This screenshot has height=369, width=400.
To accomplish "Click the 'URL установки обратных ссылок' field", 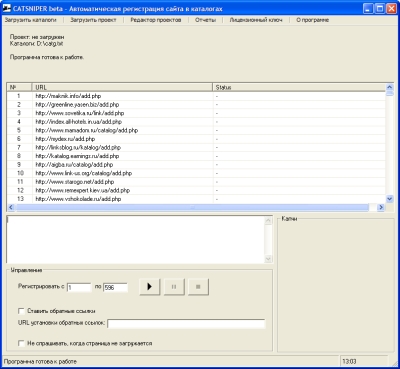I will click(186, 324).
